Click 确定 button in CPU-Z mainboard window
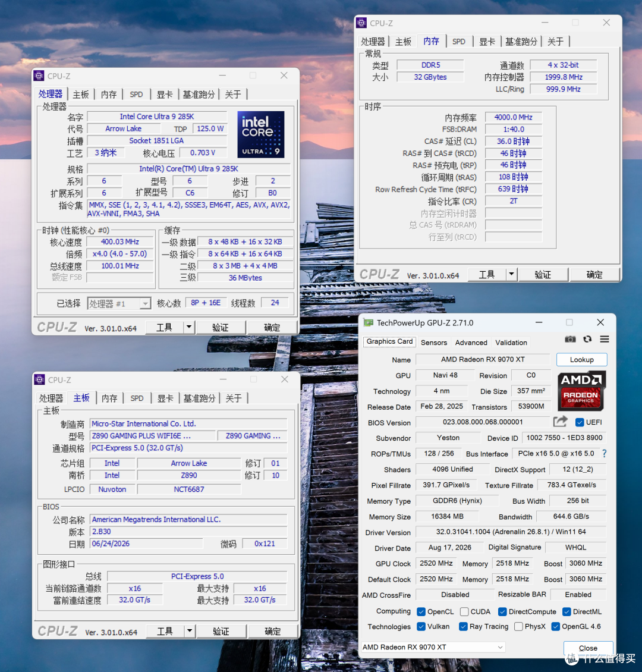 273,632
